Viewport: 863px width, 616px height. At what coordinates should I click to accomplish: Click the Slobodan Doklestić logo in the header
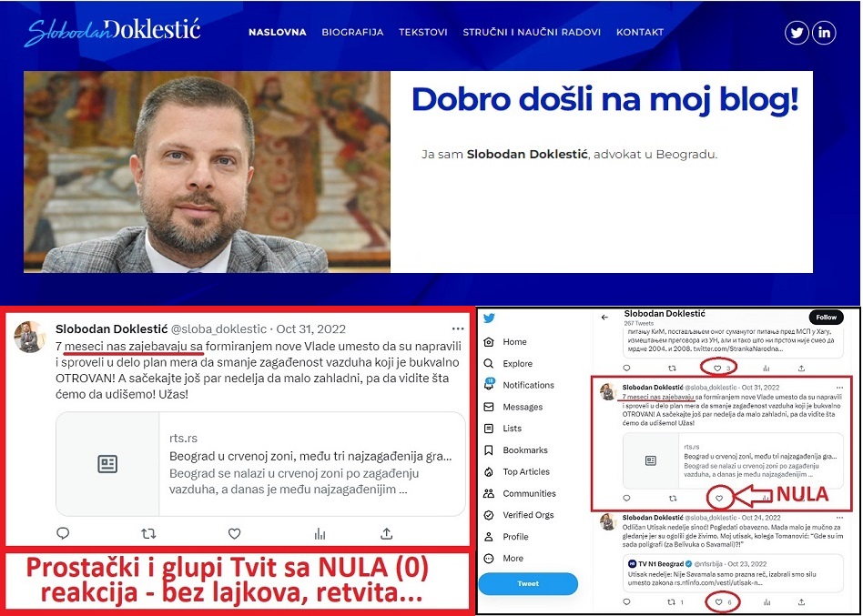(x=112, y=32)
